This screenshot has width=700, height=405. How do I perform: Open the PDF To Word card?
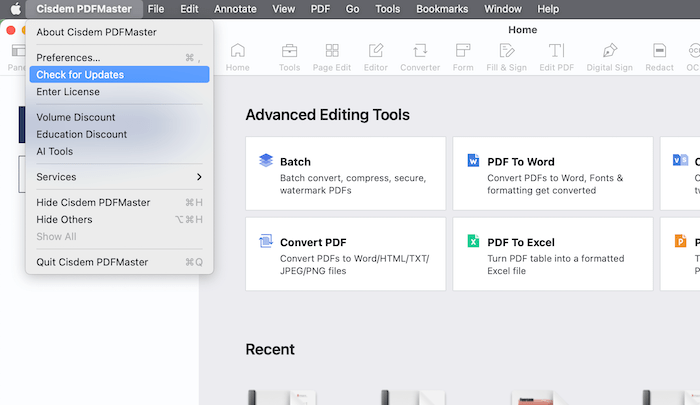[553, 173]
